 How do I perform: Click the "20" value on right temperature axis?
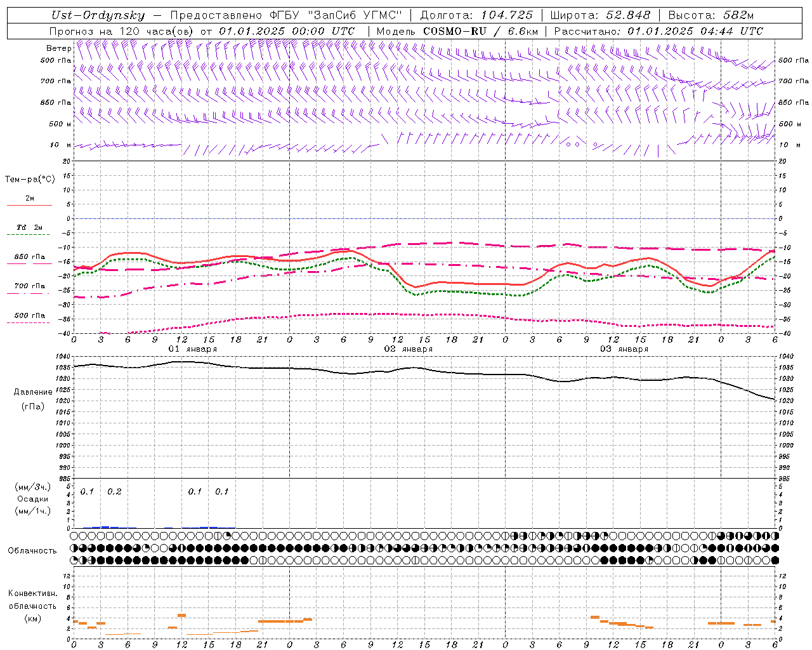(x=782, y=161)
